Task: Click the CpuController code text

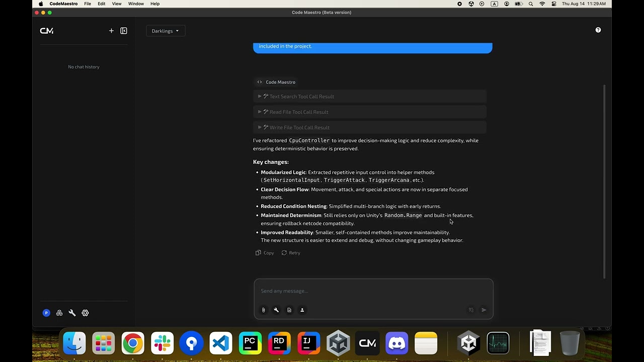Action: pos(309,140)
